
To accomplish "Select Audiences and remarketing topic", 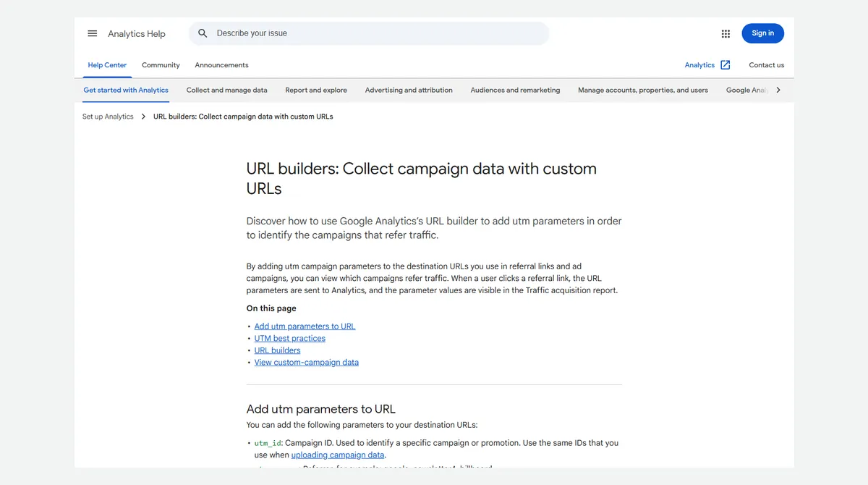I will 515,90.
